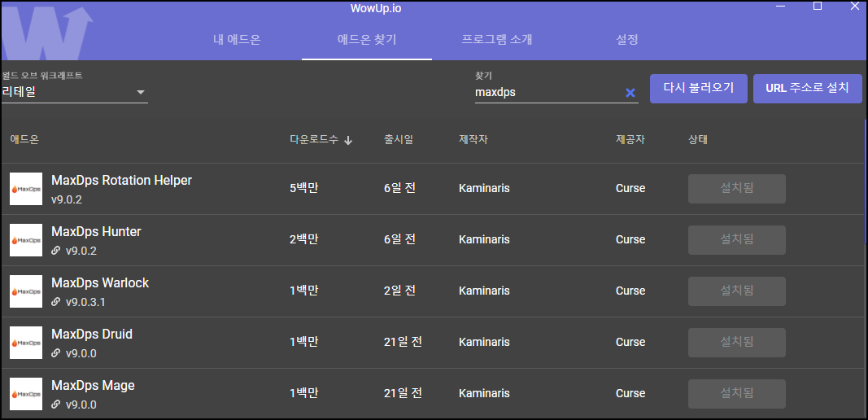
Task: Click the MaxDps Druid thumbnail
Action: pos(26,343)
